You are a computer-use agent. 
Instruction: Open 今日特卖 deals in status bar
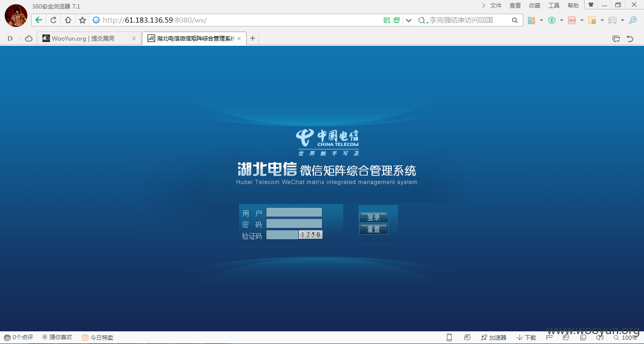[98, 337]
